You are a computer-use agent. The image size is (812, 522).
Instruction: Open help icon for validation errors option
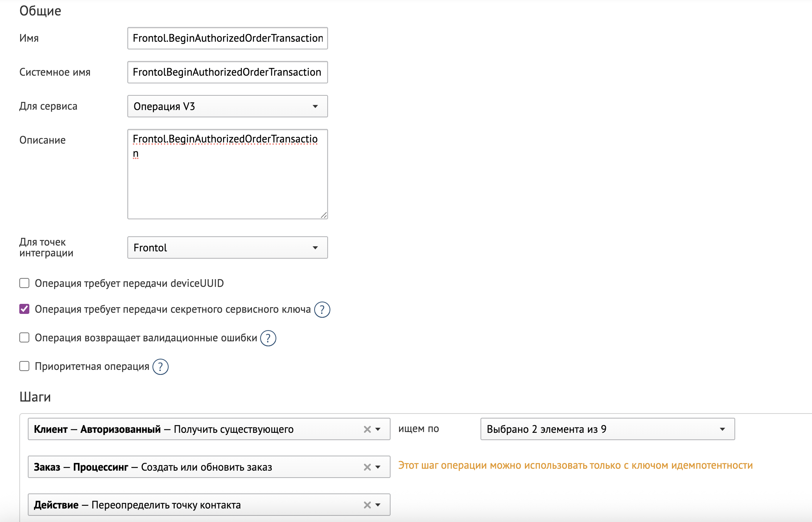[x=268, y=338]
